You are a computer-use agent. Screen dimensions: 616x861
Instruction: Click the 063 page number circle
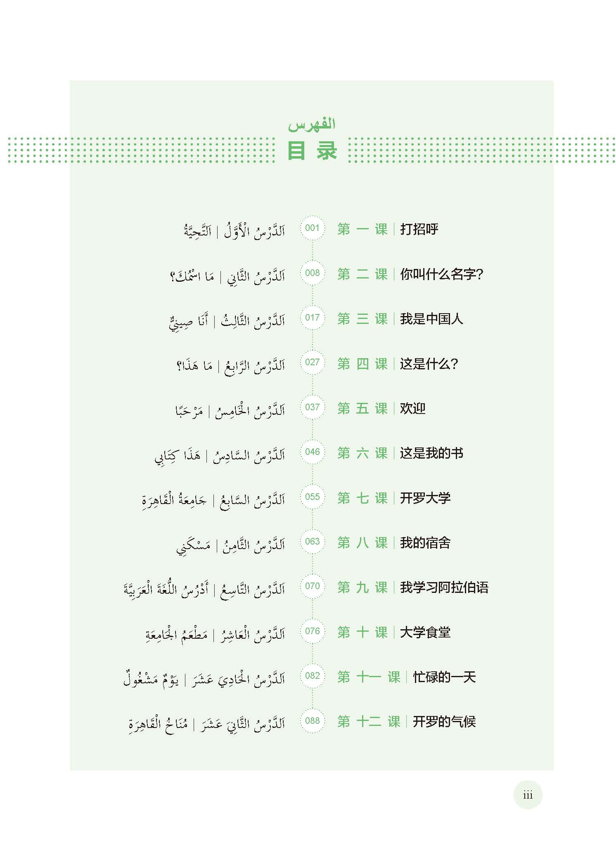[312, 541]
